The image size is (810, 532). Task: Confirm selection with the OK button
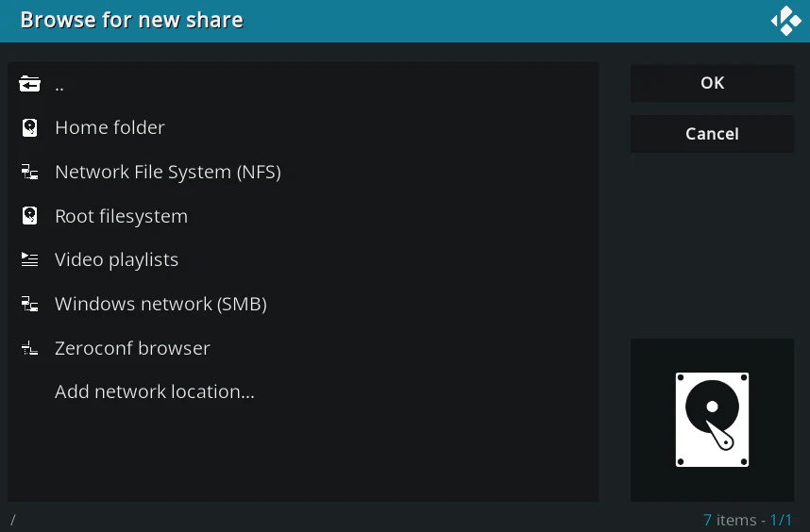tap(712, 83)
